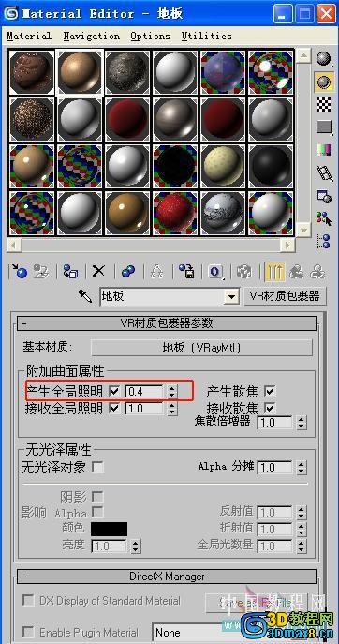Check the Enable Plugin Material checkbox
Viewport: 339px width, 644px height.
tap(28, 631)
